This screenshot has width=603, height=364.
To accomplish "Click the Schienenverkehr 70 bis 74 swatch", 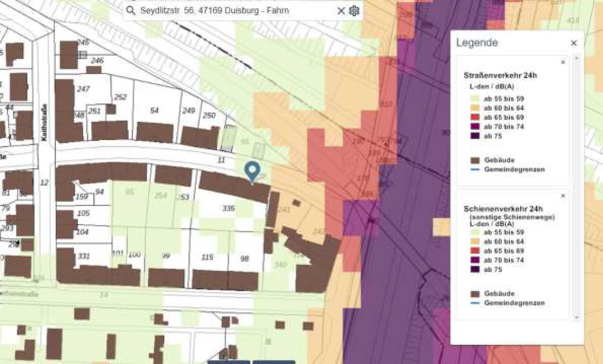I will 475,260.
